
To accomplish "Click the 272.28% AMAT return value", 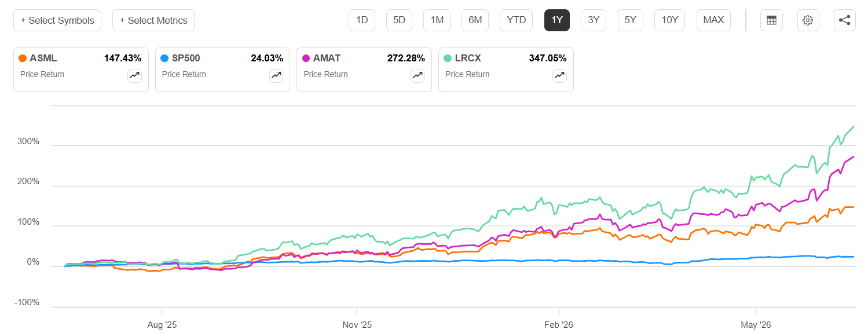I will (x=406, y=58).
